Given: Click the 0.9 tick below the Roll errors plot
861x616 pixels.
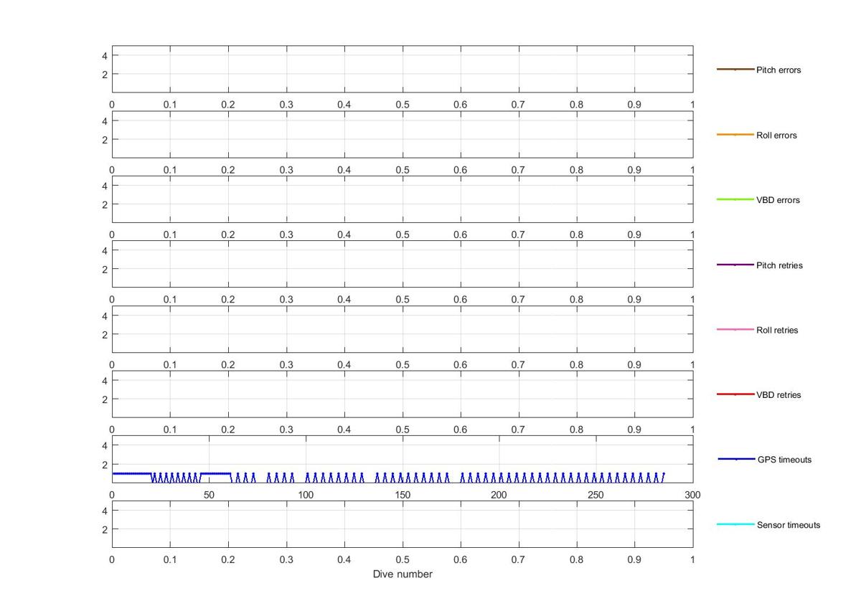Looking at the screenshot, I should pyautogui.click(x=634, y=170).
